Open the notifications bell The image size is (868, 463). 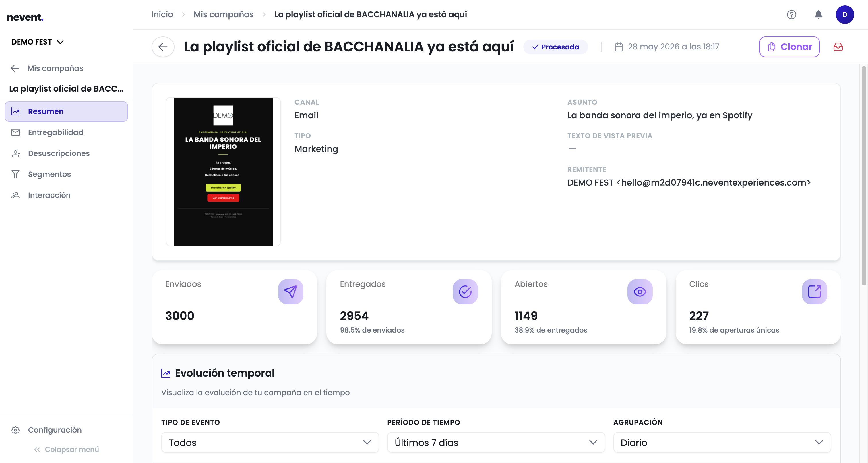tap(818, 14)
